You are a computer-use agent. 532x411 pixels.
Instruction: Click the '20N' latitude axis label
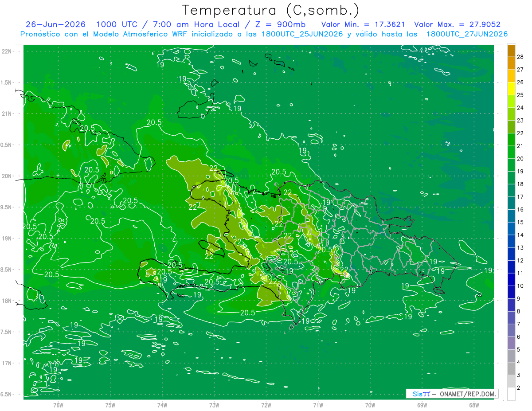[7, 176]
